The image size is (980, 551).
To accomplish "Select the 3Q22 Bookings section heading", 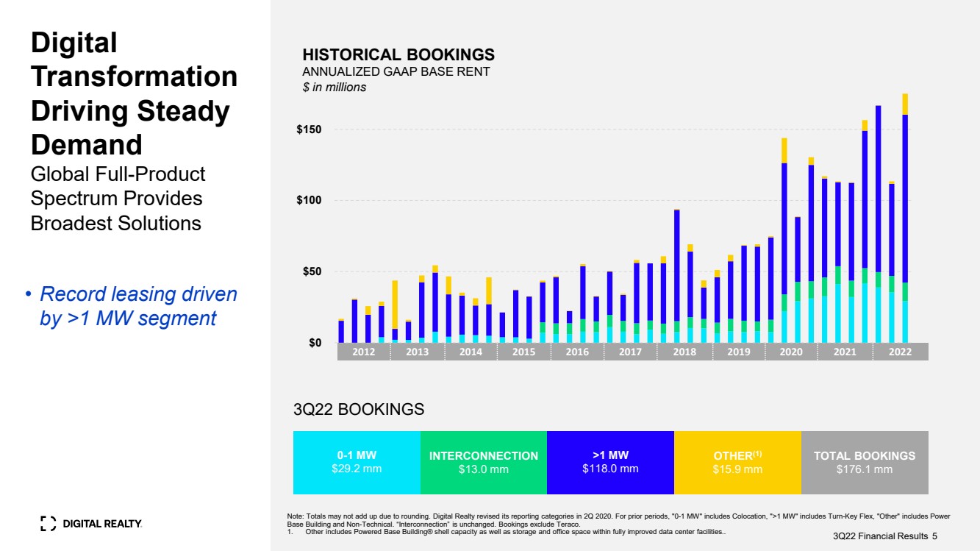I will pos(359,409).
